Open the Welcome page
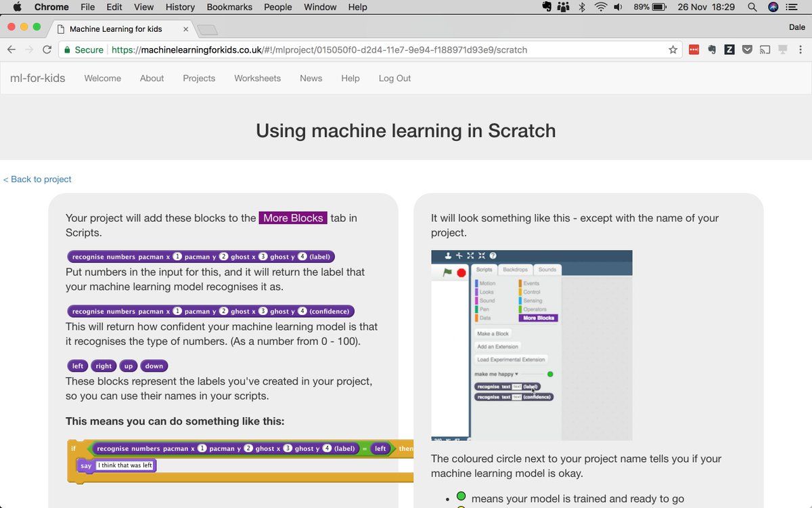812x508 pixels. (103, 78)
